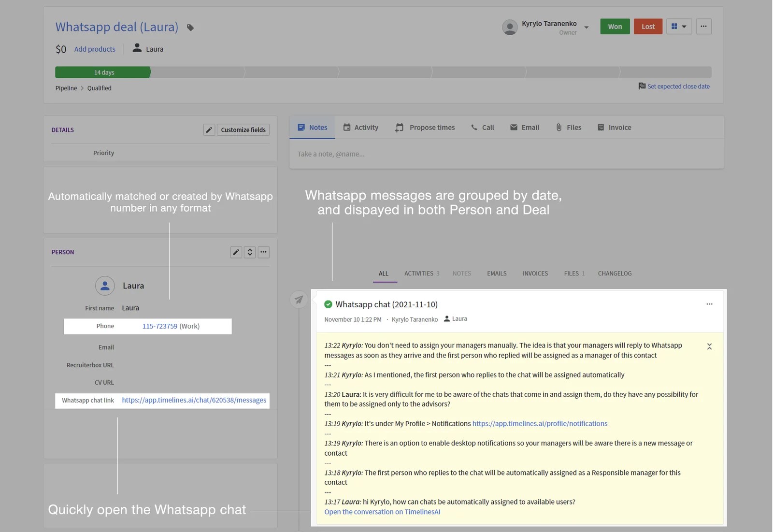The image size is (773, 532).
Task: Open the timelines.ai profile notifications link
Action: [540, 424]
